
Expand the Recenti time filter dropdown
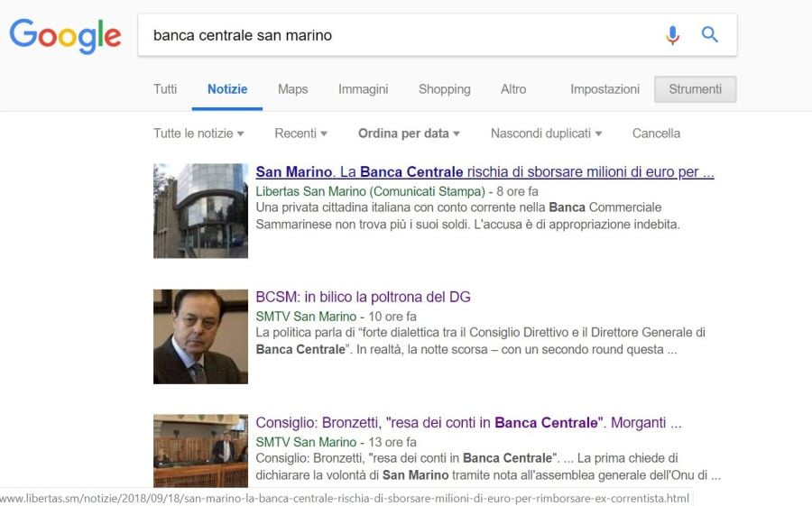(x=300, y=133)
